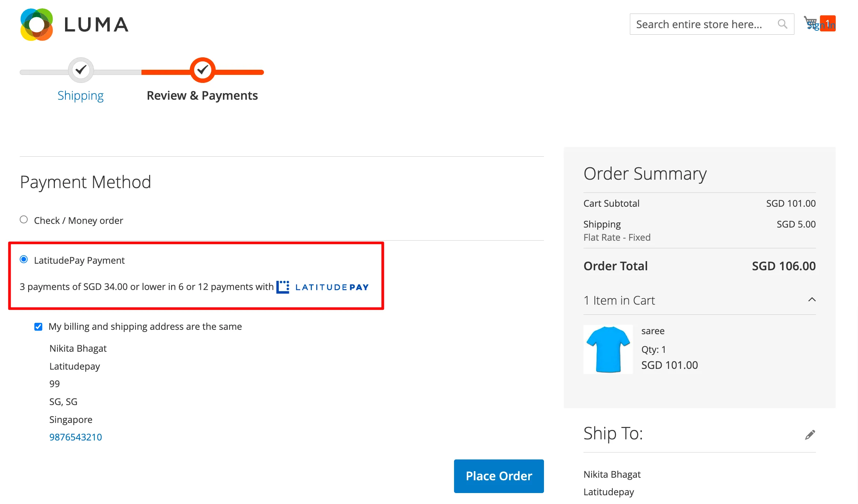Click the blue t-shirt product thumbnail
The width and height of the screenshot is (858, 504).
[608, 349]
